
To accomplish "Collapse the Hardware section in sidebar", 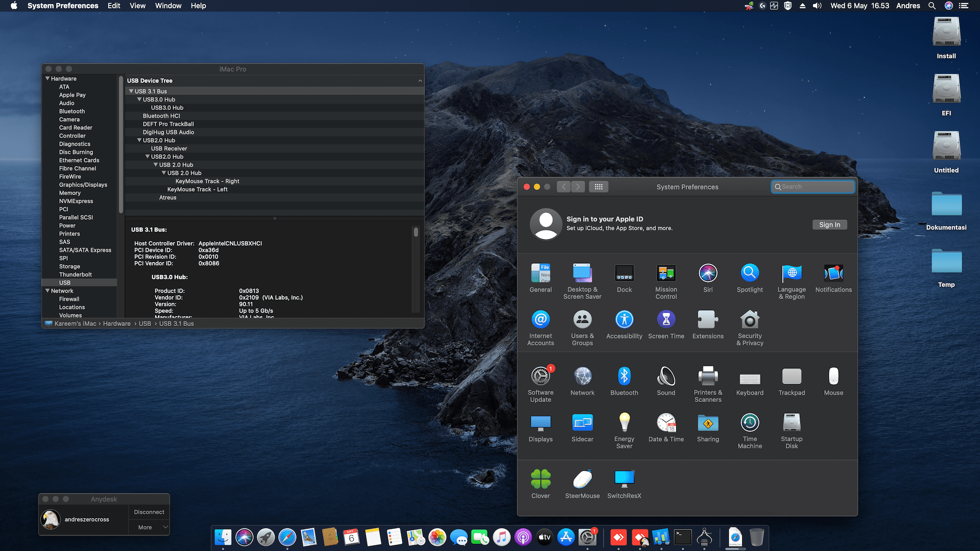I will 47,79.
